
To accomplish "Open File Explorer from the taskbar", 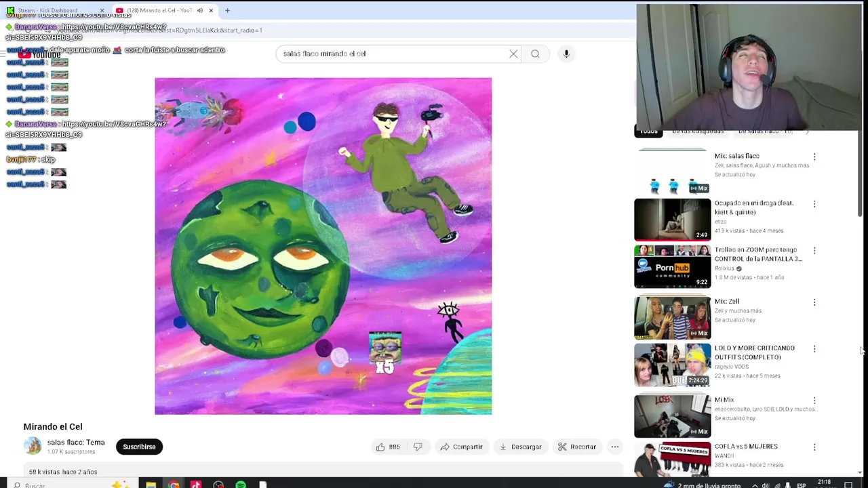I will click(151, 485).
